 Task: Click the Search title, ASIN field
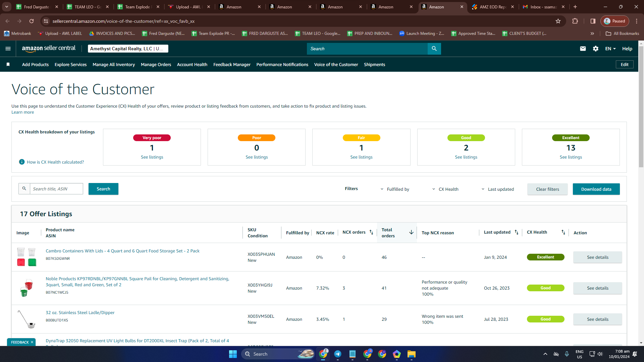[56, 189]
